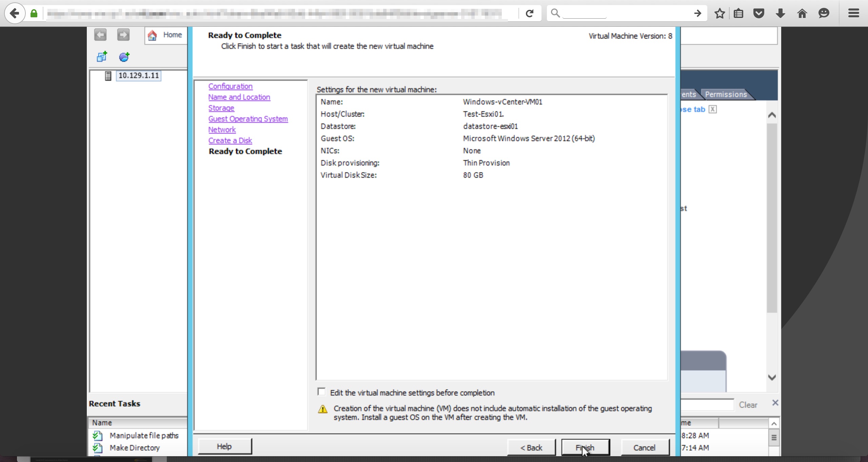
Task: Click the reload page icon
Action: tap(530, 14)
